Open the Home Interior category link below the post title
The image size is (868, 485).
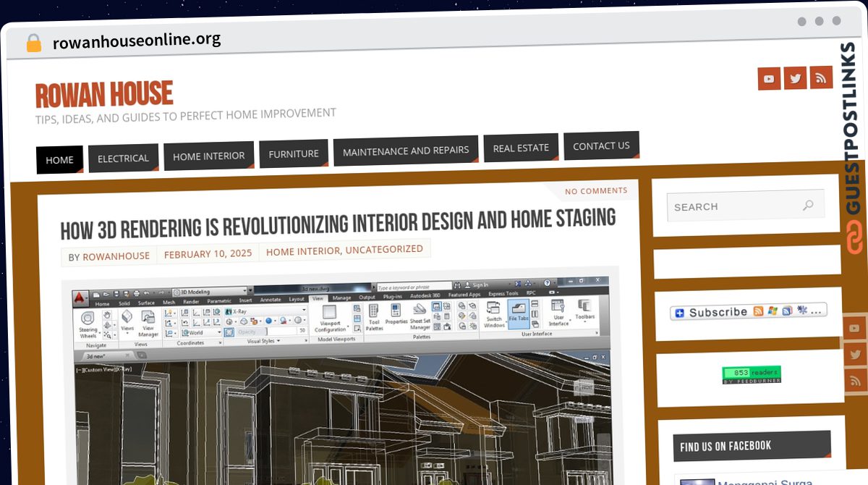coord(303,251)
